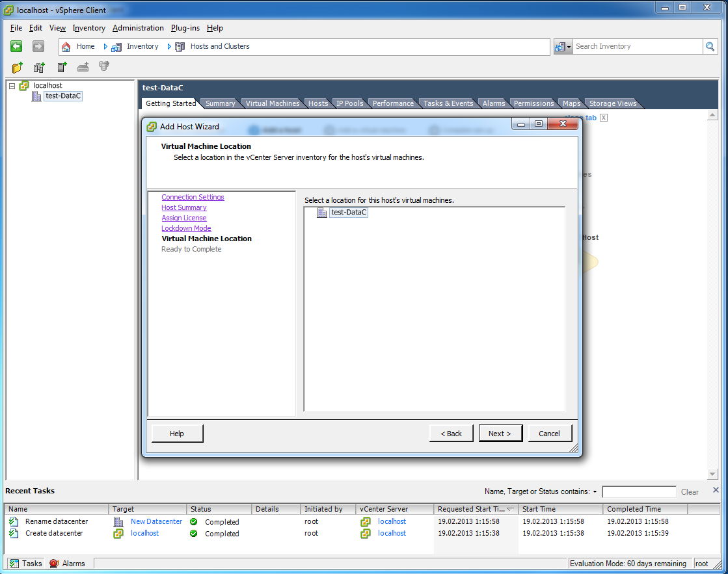Go to Assign License step
This screenshot has width=728, height=574.
coord(184,218)
